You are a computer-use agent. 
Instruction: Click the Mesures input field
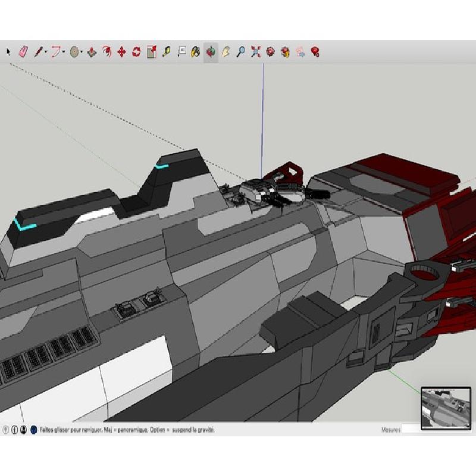point(411,429)
